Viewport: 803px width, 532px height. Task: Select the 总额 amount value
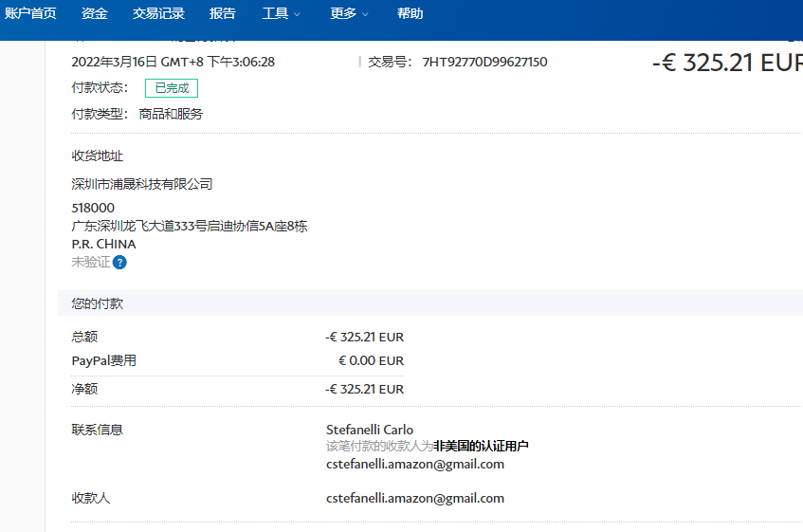(x=364, y=337)
